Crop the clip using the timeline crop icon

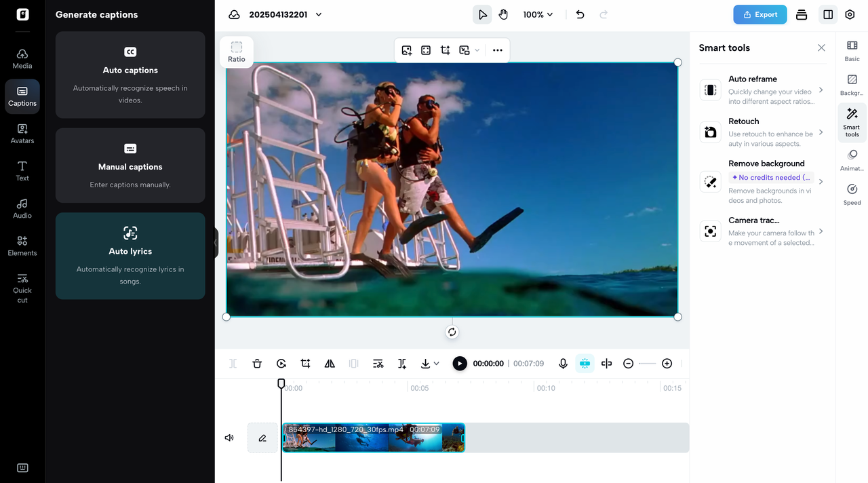tap(305, 363)
